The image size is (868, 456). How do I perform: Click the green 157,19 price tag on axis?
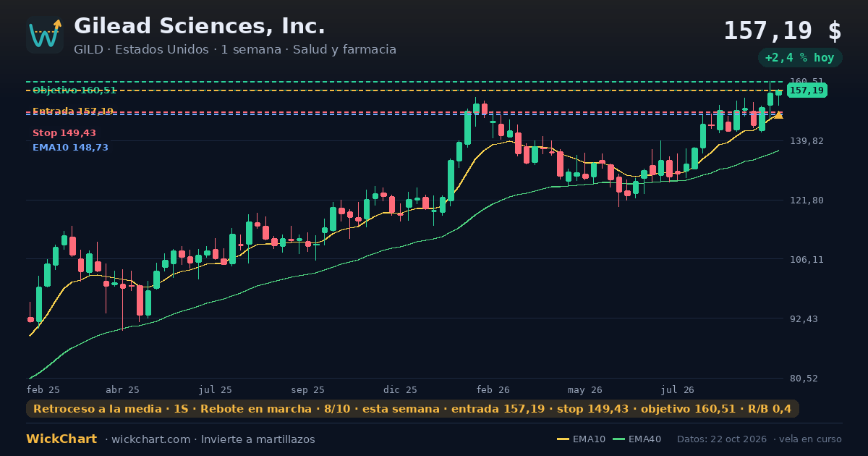click(x=807, y=90)
